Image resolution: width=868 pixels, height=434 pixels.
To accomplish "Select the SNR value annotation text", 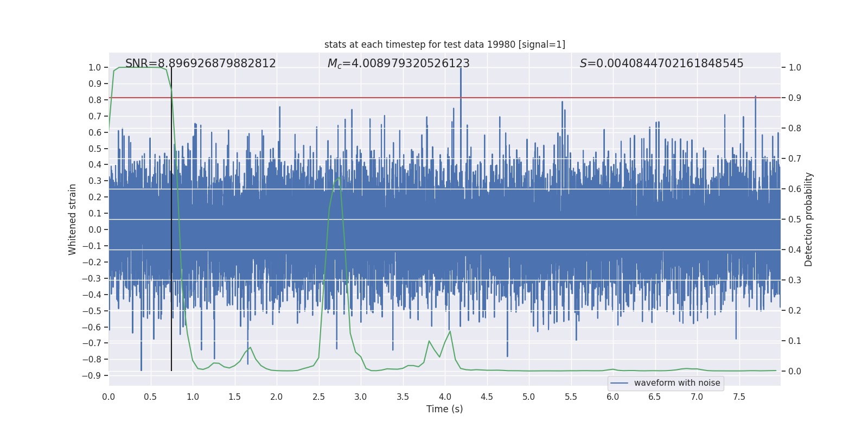I will coord(200,63).
